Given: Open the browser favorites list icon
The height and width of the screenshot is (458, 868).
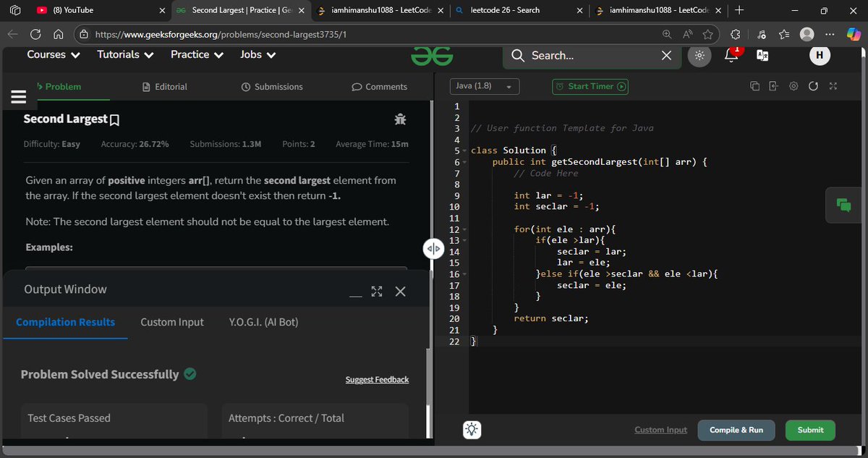Looking at the screenshot, I should [784, 34].
